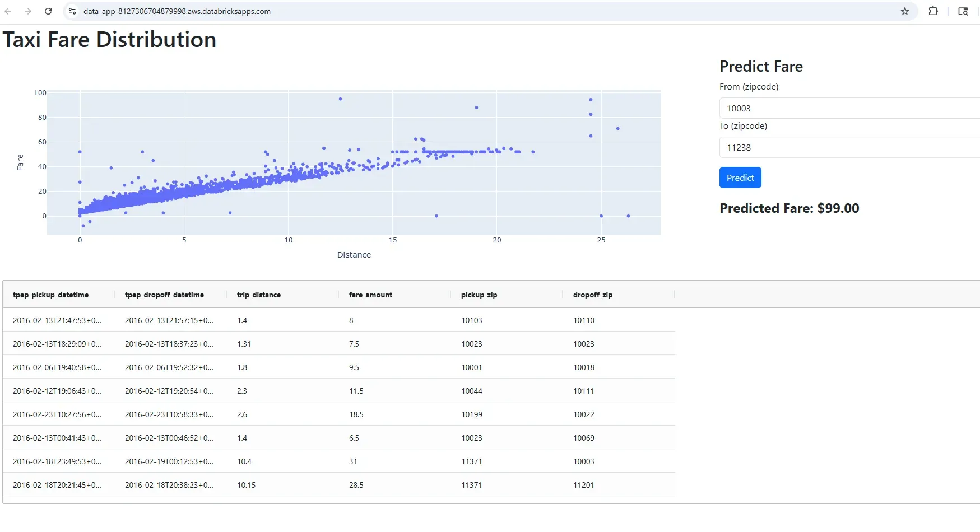Click the dropoff_zip column header

click(592, 295)
